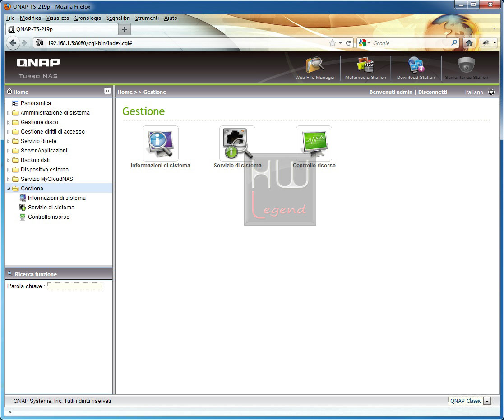Expand the Dispositivo esterno folder
This screenshot has width=504, height=420.
9,170
